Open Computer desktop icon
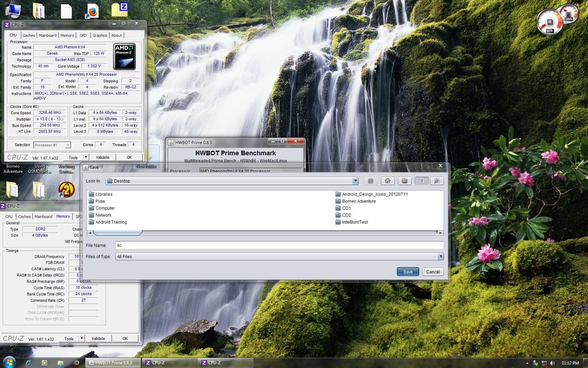 click(x=13, y=11)
